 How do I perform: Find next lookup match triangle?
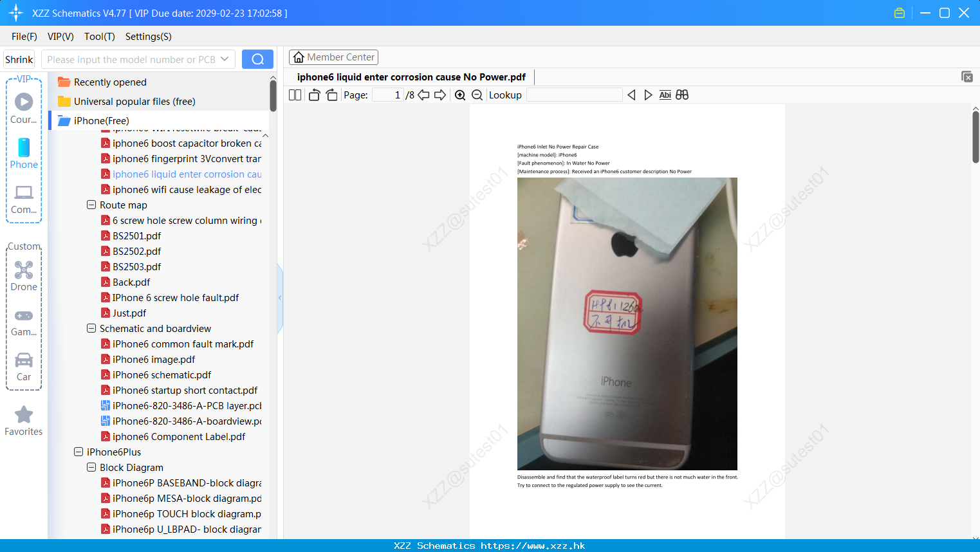pos(648,95)
